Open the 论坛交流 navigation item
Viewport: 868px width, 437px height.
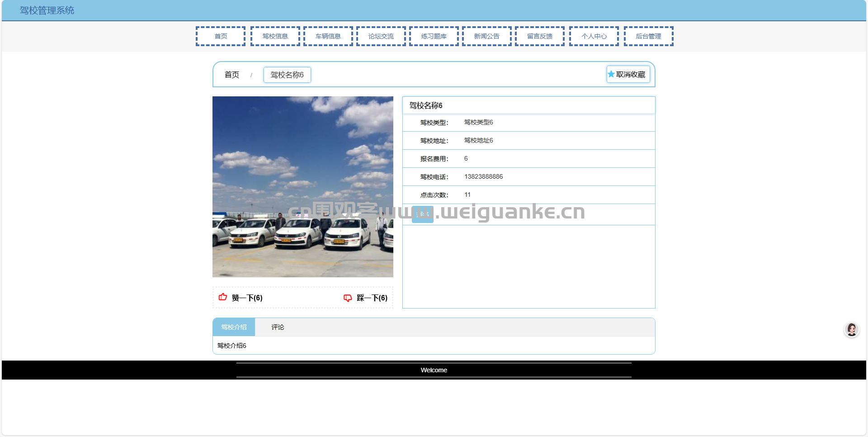coord(381,36)
